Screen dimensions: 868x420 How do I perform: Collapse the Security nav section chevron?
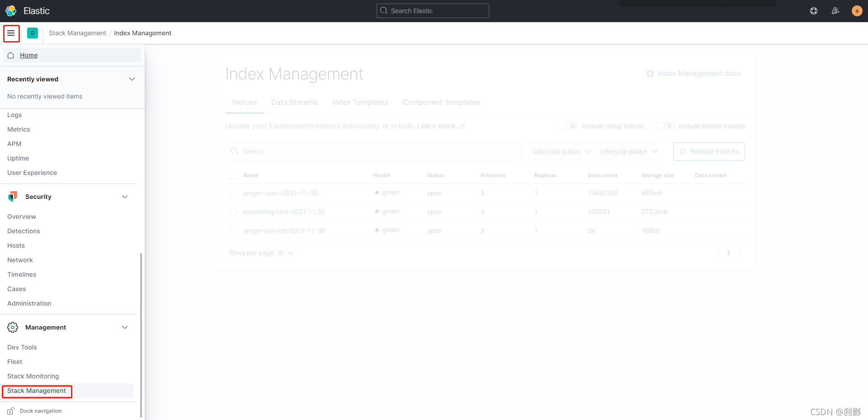pyautogui.click(x=125, y=197)
